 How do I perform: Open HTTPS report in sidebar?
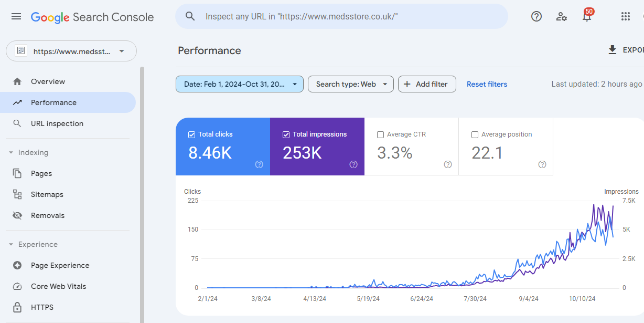68,307
